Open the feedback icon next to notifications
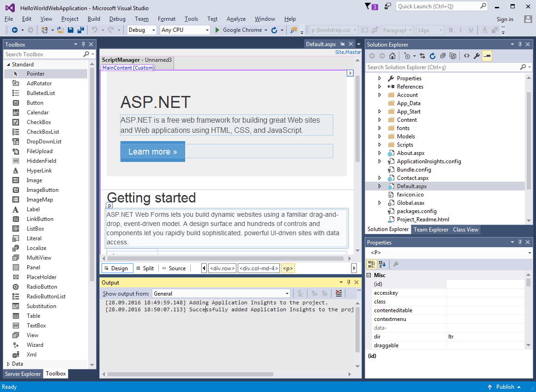Image resolution: width=536 pixels, height=392 pixels. (388, 6)
